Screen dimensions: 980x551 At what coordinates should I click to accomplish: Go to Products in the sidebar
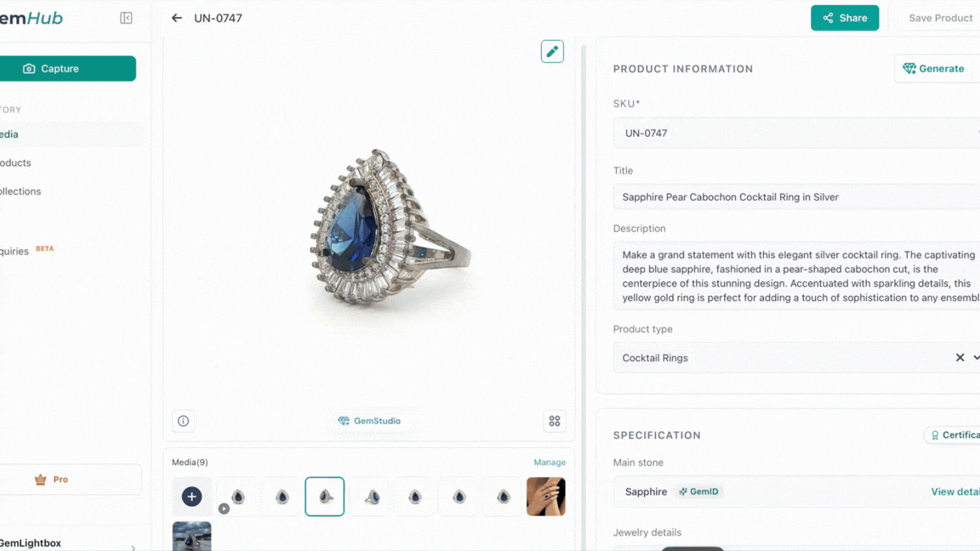click(x=17, y=162)
